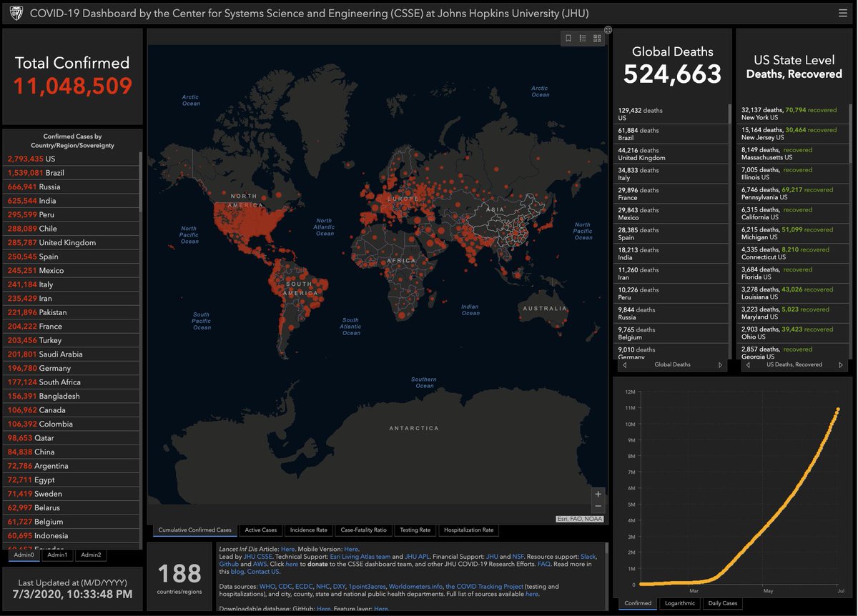Screen dimensions: 858x616
Task: Open the WHO data source link
Action: pyautogui.click(x=267, y=587)
